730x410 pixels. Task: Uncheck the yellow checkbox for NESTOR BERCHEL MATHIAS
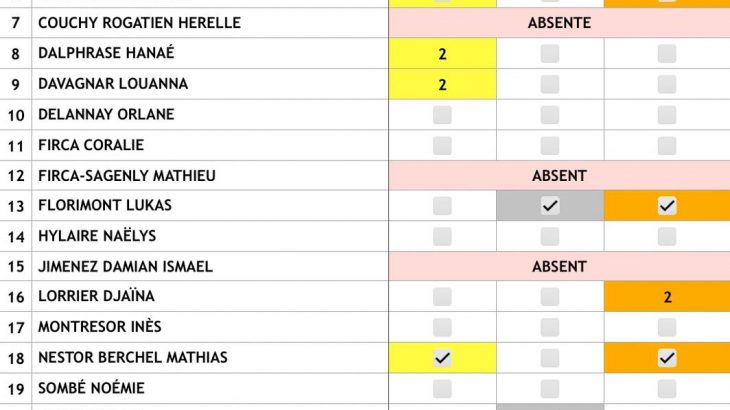tap(442, 358)
